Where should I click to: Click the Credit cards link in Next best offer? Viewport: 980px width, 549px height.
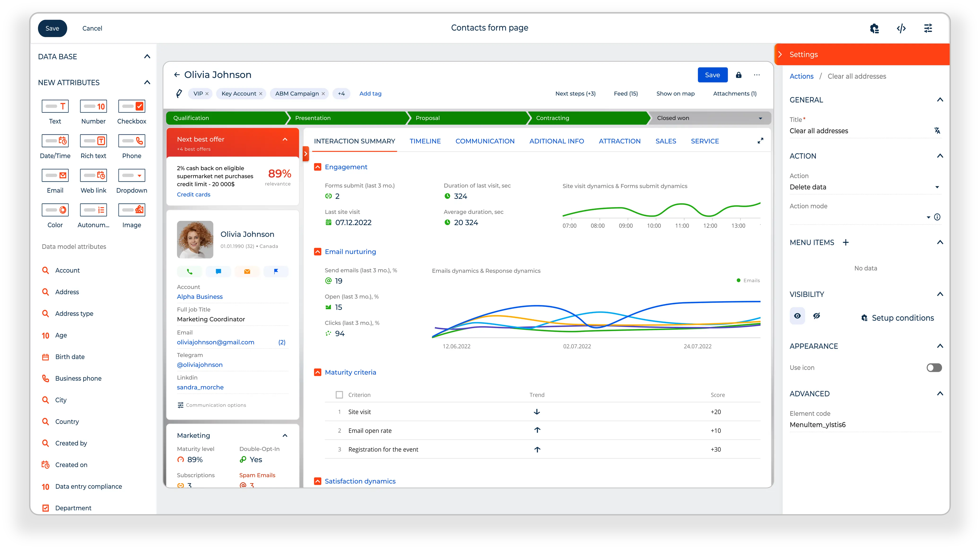[194, 194]
